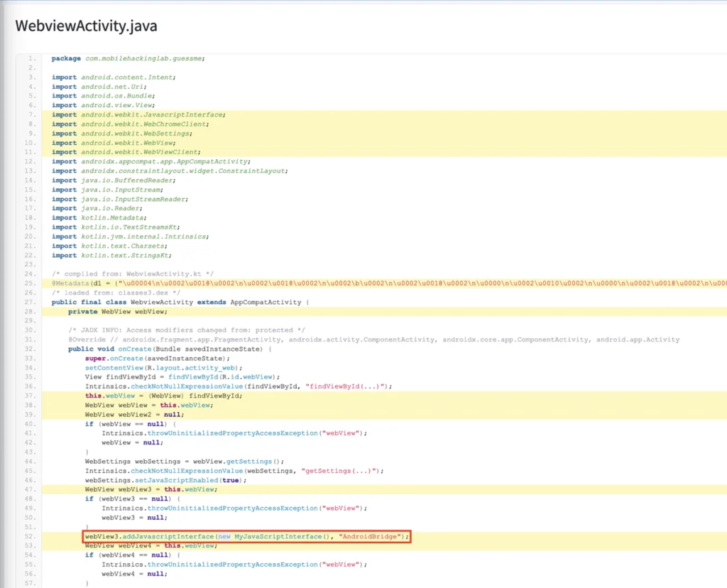Click the "AndroidBridge" string literal

click(371, 536)
